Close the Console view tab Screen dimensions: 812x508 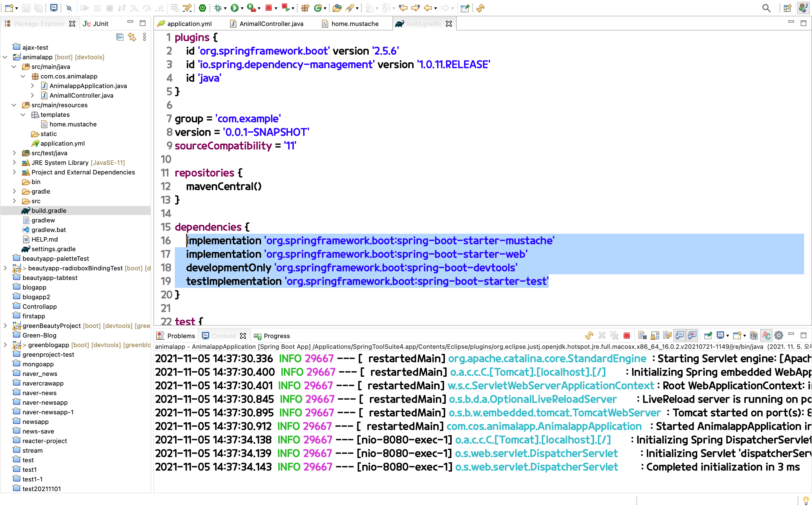[x=243, y=336]
